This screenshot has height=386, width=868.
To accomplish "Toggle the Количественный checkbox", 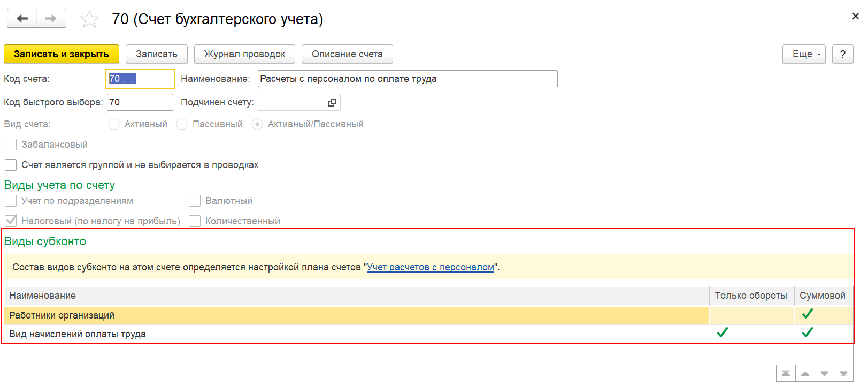I will pos(195,221).
